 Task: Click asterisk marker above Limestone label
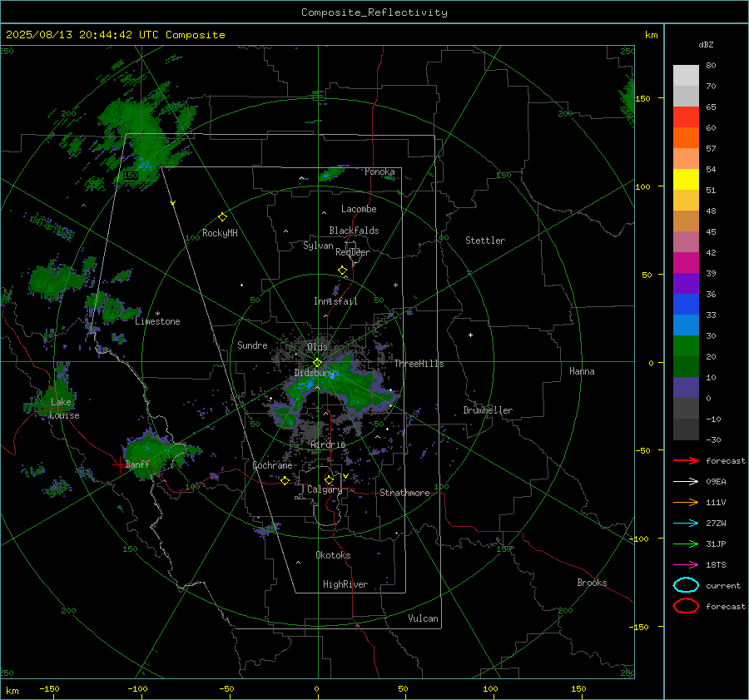[157, 314]
